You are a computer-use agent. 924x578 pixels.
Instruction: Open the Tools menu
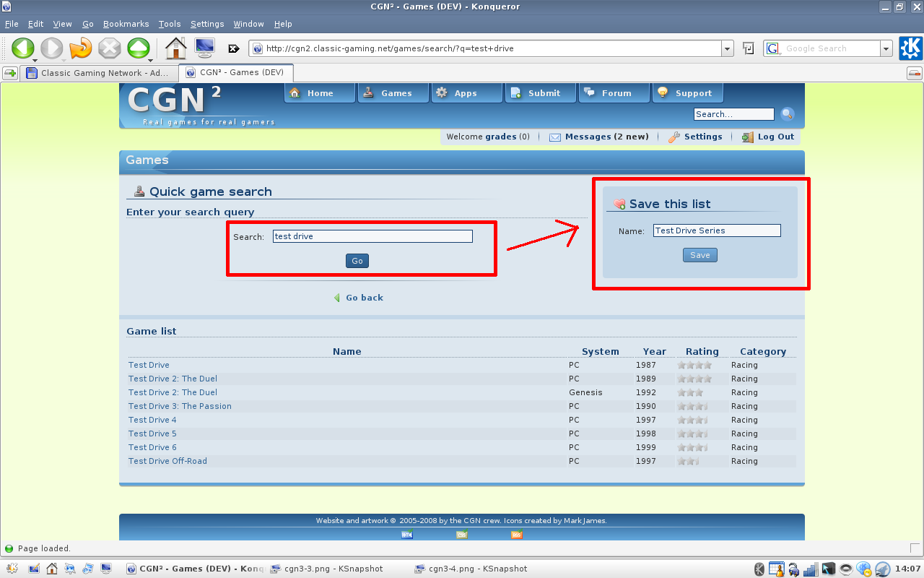click(x=170, y=24)
